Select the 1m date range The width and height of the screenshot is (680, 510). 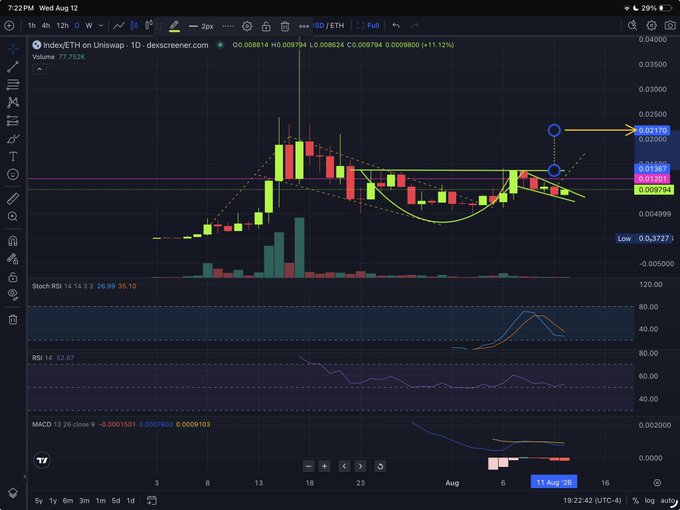101,500
